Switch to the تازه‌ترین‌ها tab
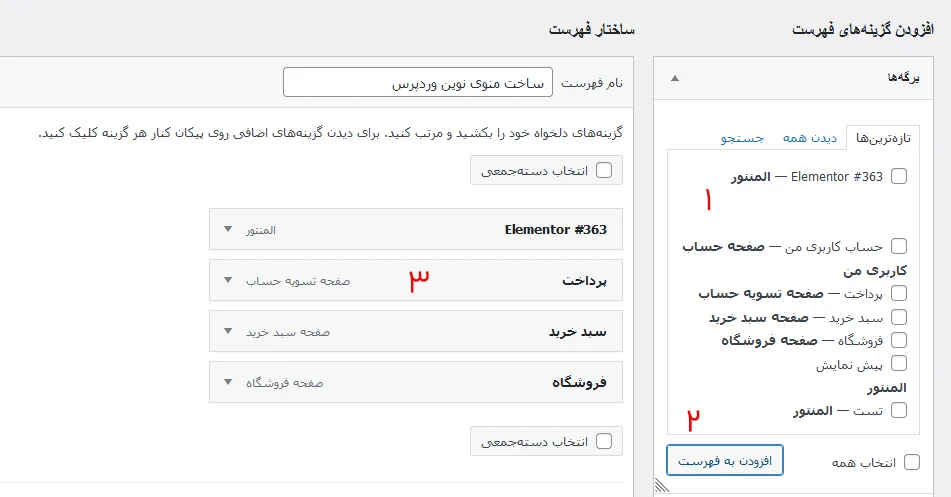Viewport: 951px width, 497px height. (x=883, y=138)
